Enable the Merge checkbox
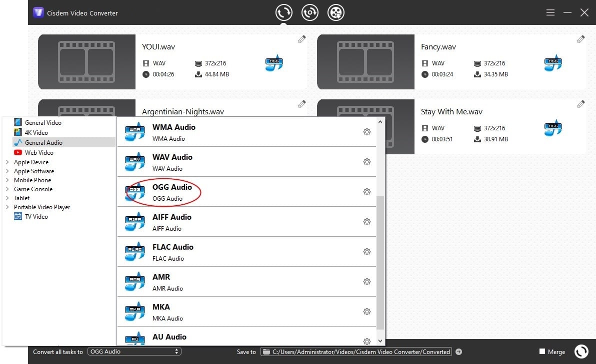 pos(542,352)
